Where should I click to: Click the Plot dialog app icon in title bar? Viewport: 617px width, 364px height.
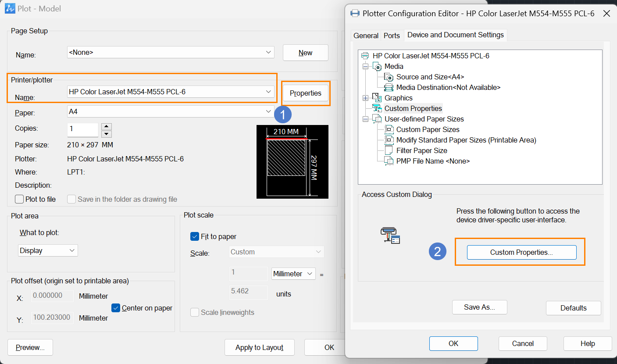pyautogui.click(x=10, y=8)
